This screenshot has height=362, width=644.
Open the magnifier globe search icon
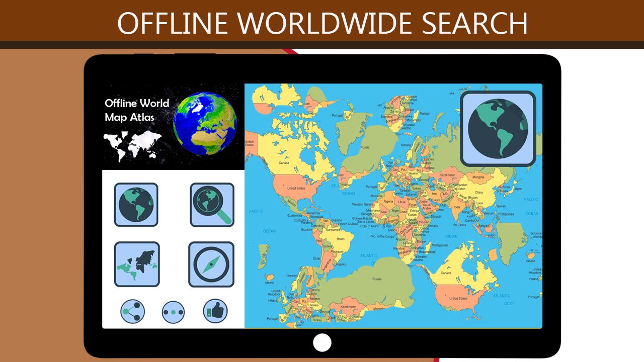[212, 205]
